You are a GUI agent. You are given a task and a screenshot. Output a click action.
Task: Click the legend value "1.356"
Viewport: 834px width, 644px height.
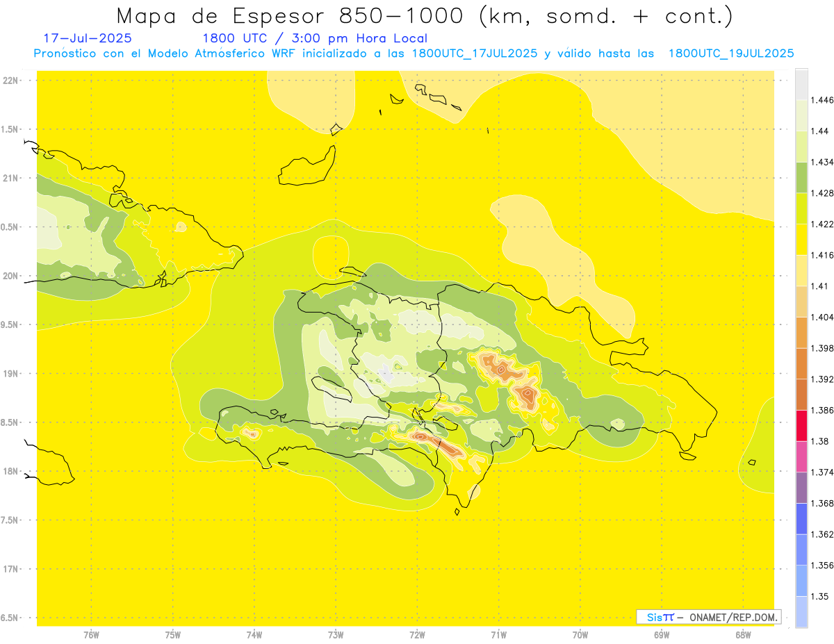click(x=822, y=565)
